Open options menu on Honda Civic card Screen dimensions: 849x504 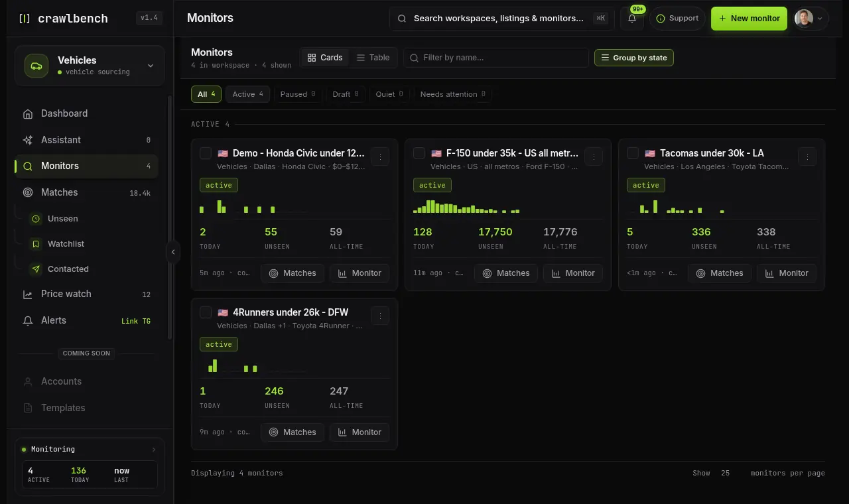click(380, 157)
